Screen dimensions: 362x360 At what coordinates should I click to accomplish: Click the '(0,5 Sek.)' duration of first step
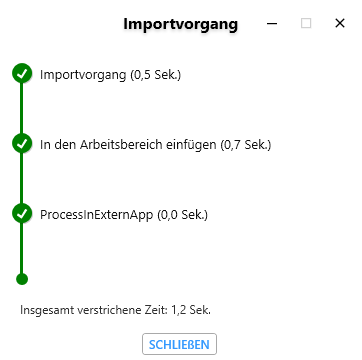[155, 75]
